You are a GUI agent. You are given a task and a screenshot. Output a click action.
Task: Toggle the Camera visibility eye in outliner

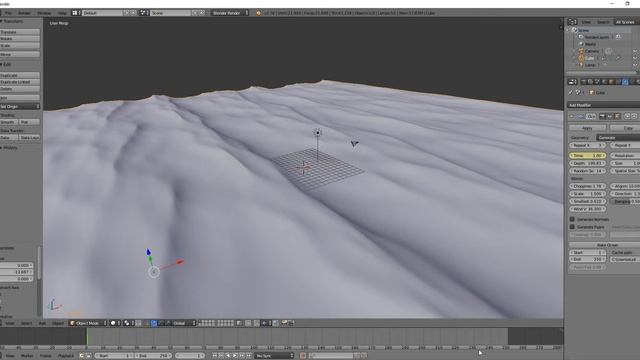pos(635,51)
